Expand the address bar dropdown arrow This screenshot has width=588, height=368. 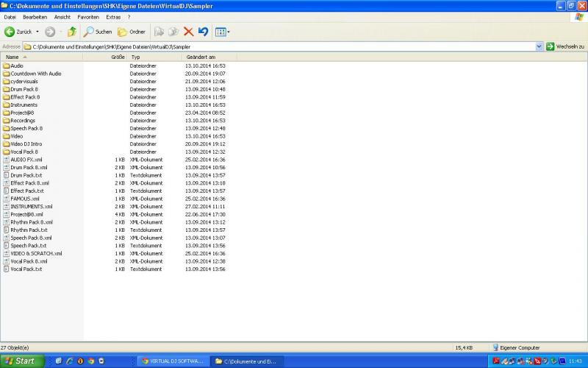tap(539, 47)
